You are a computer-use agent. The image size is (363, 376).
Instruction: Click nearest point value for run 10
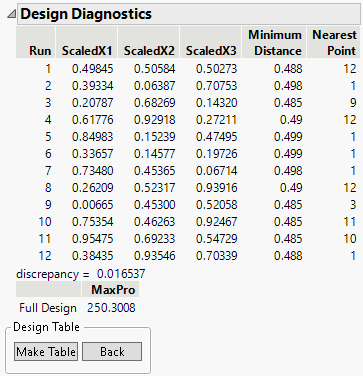click(x=350, y=222)
